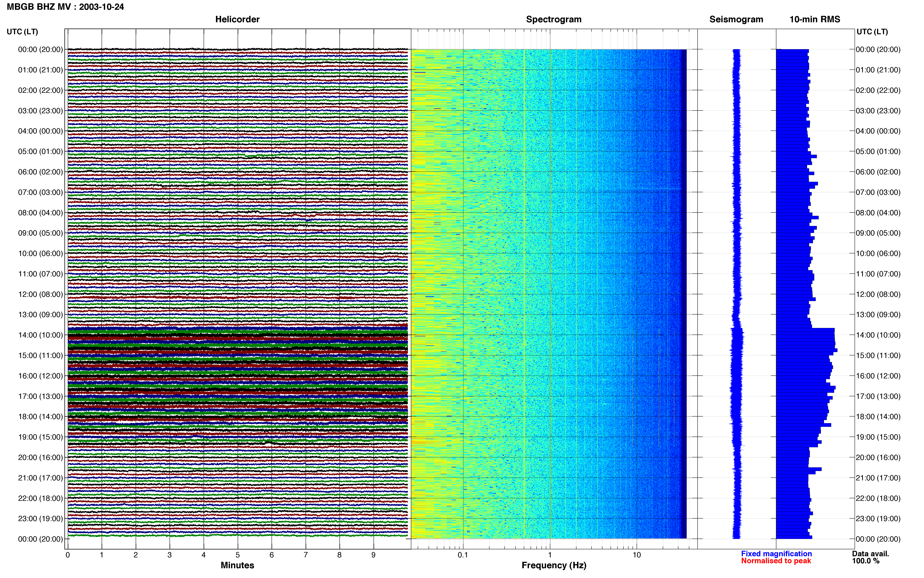Click the 'Normalised to peak' legend text
The width and height of the screenshot is (924, 578).
[x=776, y=561]
